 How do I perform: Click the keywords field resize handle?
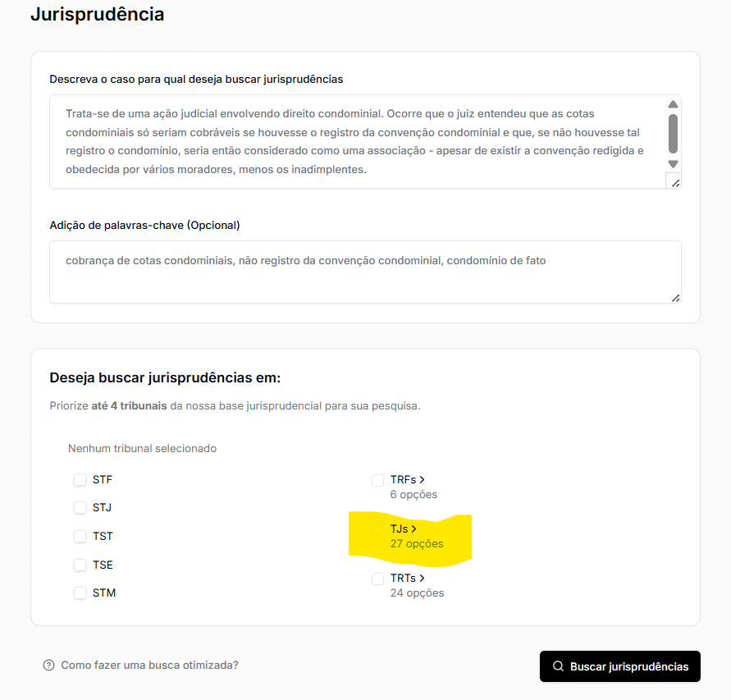(675, 298)
